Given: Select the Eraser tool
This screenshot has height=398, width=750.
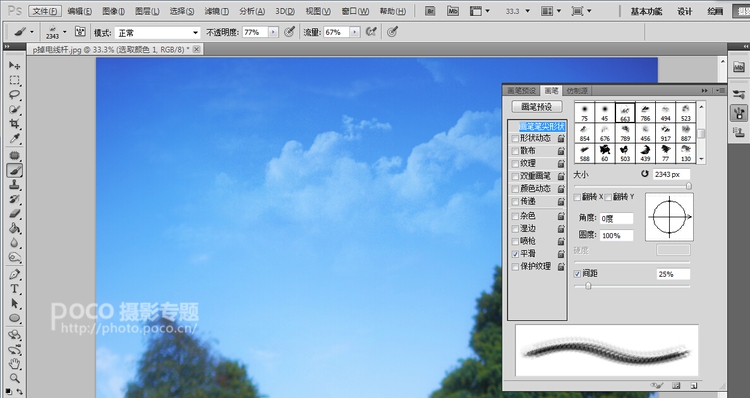Looking at the screenshot, I should click(14, 213).
